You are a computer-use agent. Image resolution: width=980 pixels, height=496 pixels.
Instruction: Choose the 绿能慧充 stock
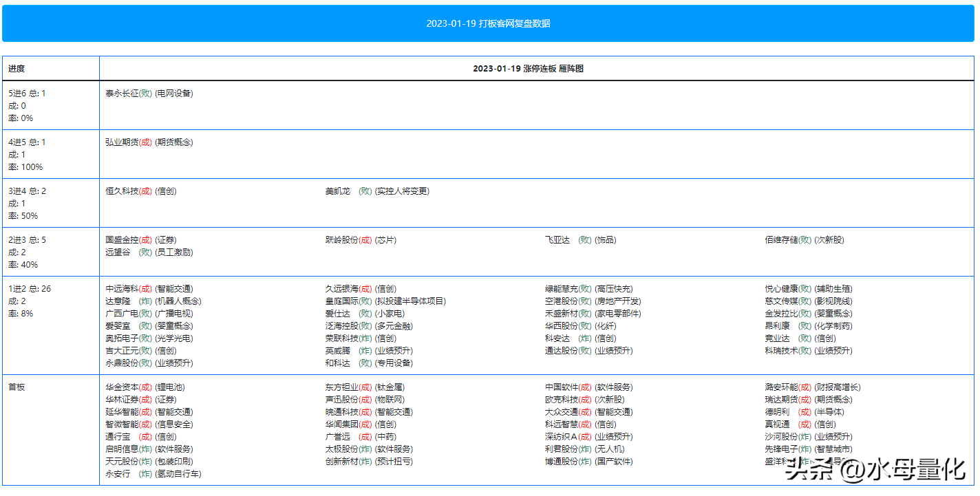tap(562, 289)
